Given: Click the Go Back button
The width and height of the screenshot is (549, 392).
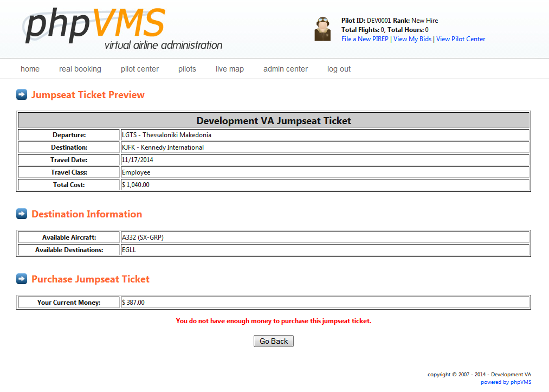Looking at the screenshot, I should 274,341.
